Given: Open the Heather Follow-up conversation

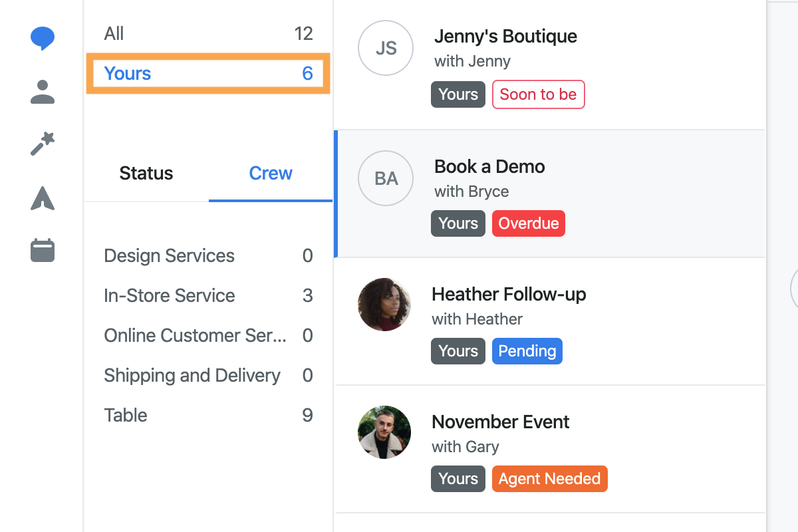Looking at the screenshot, I should [x=550, y=321].
